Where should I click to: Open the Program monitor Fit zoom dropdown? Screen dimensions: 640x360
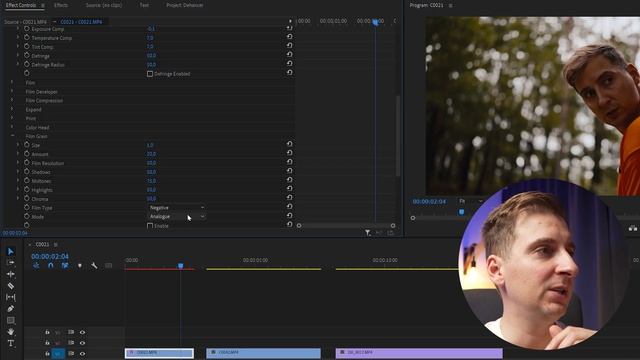(x=471, y=201)
